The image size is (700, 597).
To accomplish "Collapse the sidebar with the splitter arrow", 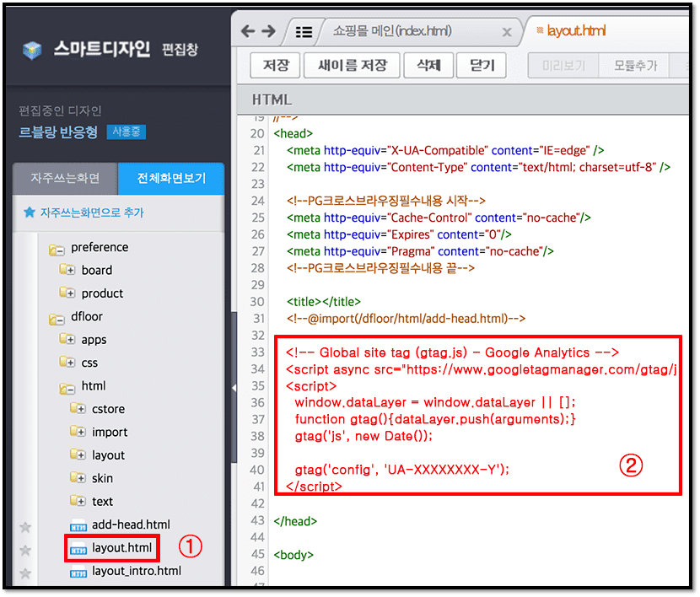I will click(x=234, y=388).
